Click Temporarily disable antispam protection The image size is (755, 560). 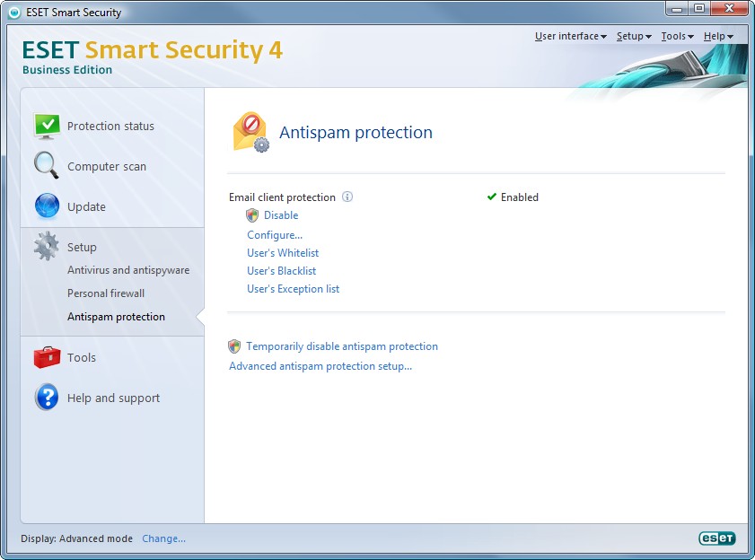point(342,346)
